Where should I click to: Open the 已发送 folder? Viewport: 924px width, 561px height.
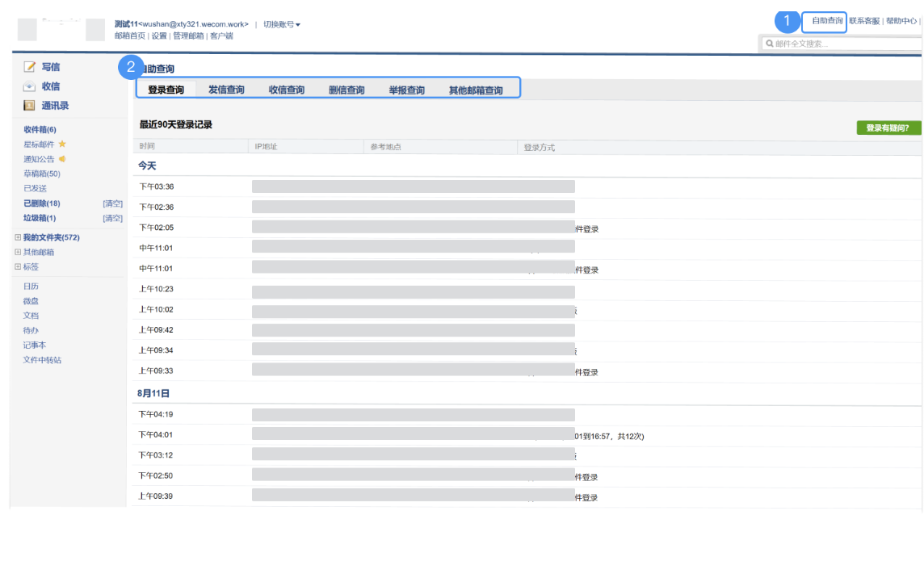(x=35, y=188)
